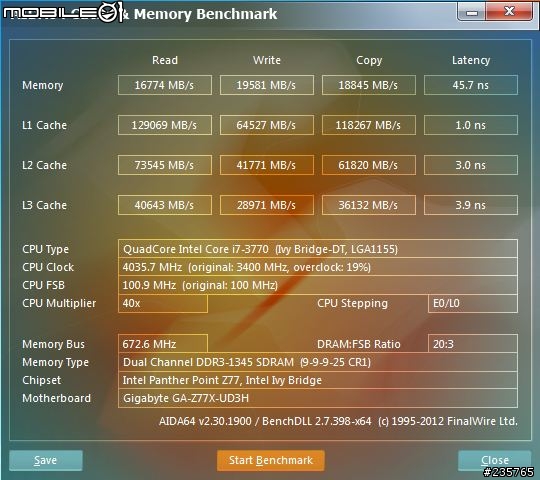
Task: Click the Memory row label
Action: click(x=43, y=85)
